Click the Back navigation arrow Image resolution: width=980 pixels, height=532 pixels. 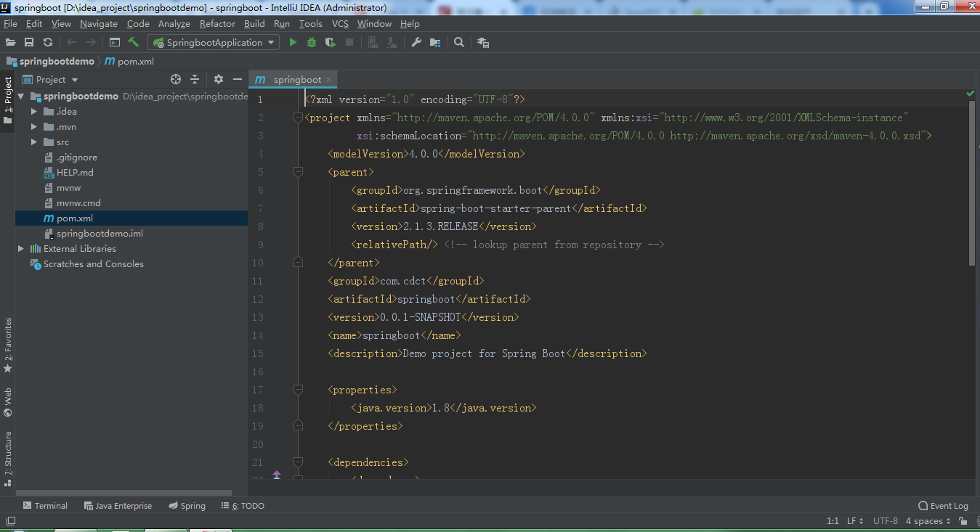(71, 43)
